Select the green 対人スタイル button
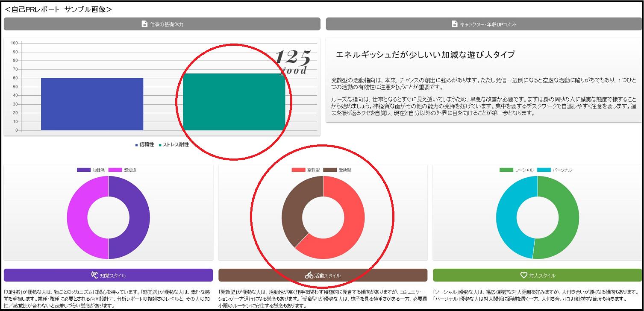 (x=537, y=275)
